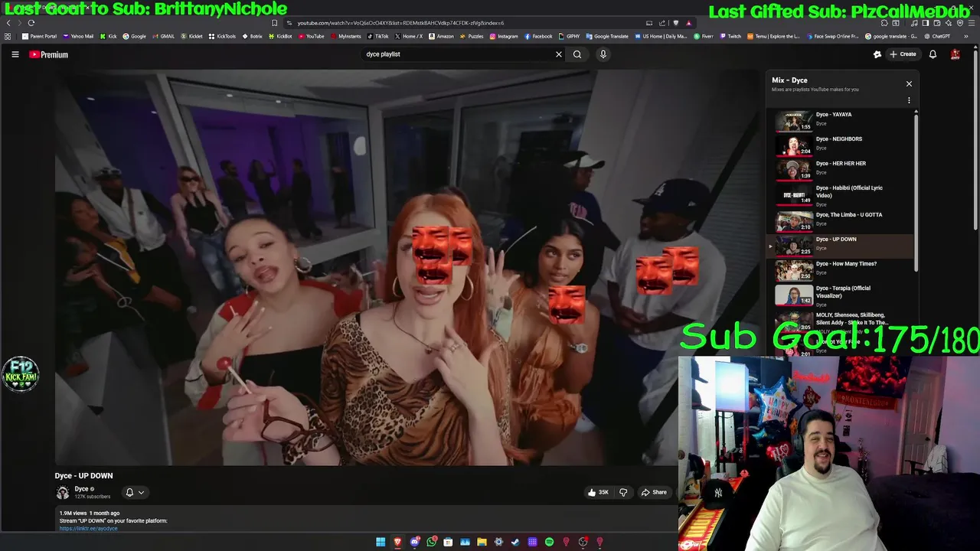Open Spotify from the taskbar

point(549,542)
